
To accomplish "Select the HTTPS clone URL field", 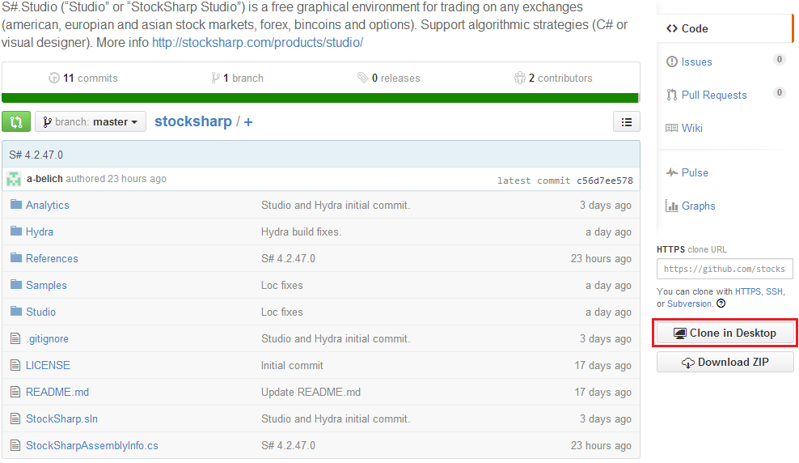I will tap(725, 269).
